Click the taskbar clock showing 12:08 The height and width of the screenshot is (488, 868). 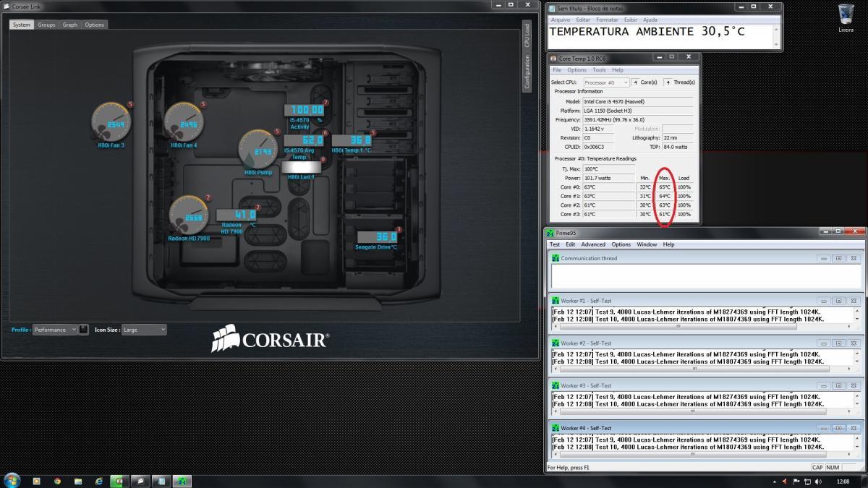click(843, 481)
